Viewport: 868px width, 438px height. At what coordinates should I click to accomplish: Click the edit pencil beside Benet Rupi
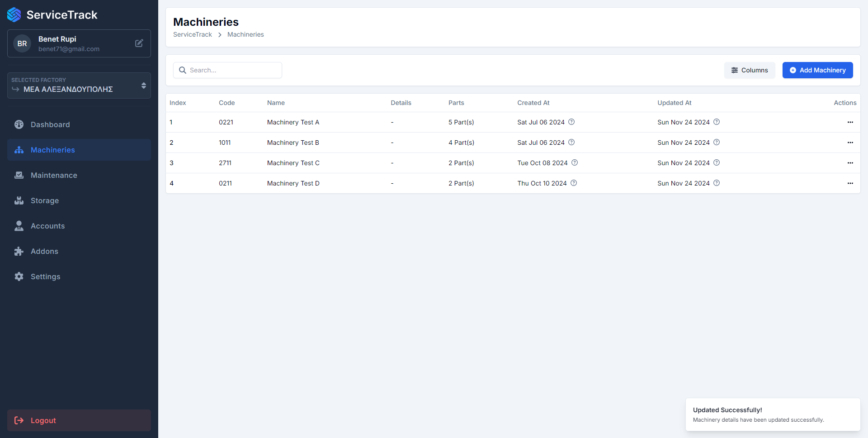(x=139, y=43)
